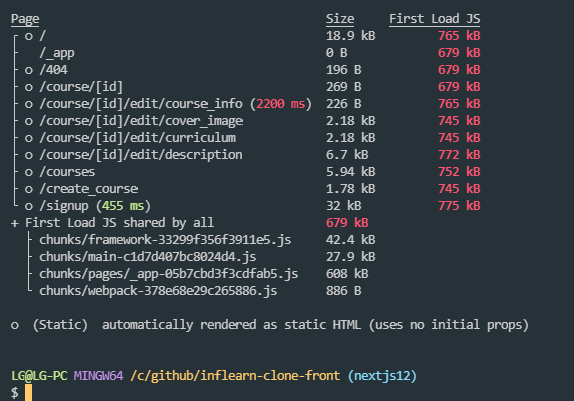Click the /courses route entry

coord(67,172)
